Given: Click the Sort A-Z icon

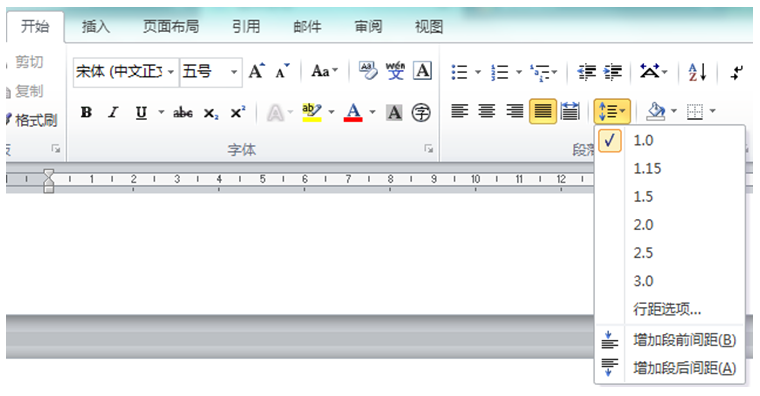Looking at the screenshot, I should click(697, 72).
